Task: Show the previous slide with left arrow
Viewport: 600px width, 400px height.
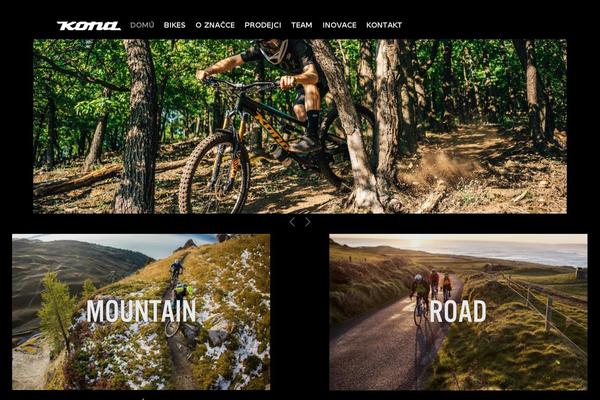Action: coord(292,222)
